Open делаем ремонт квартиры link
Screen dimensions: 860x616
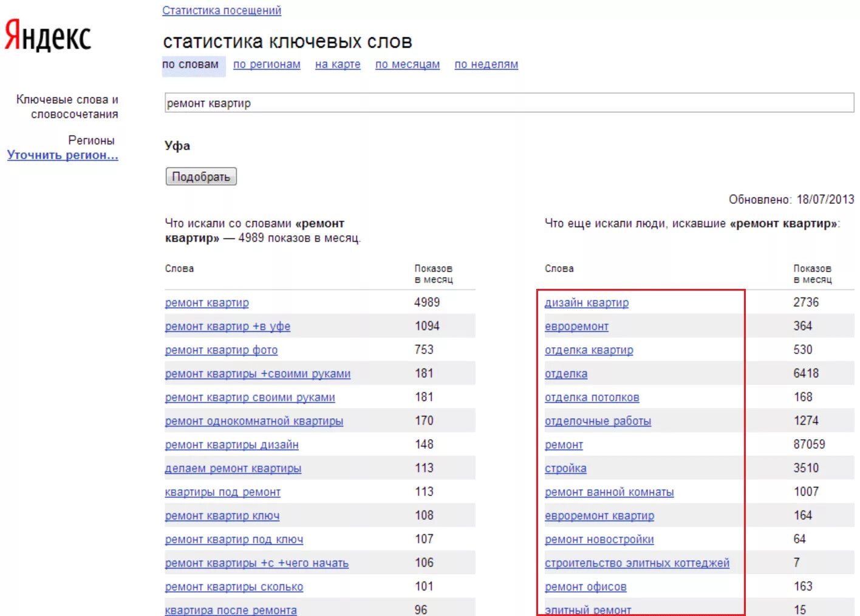pos(233,468)
